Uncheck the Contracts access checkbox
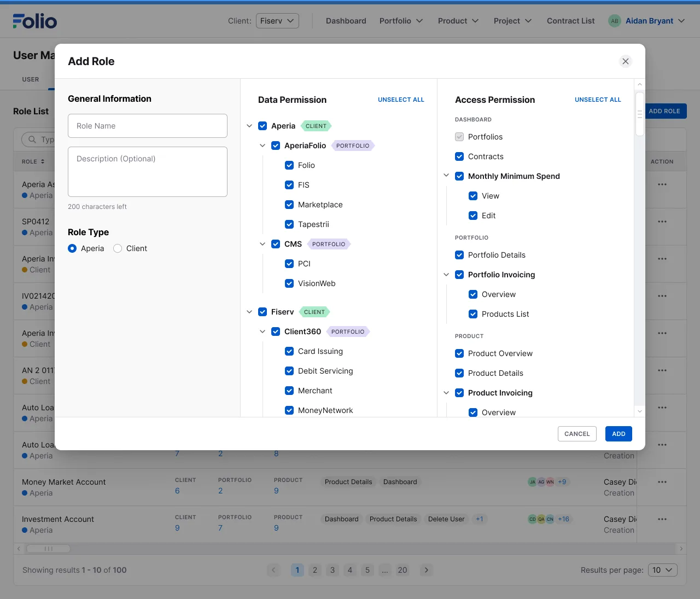 (459, 156)
